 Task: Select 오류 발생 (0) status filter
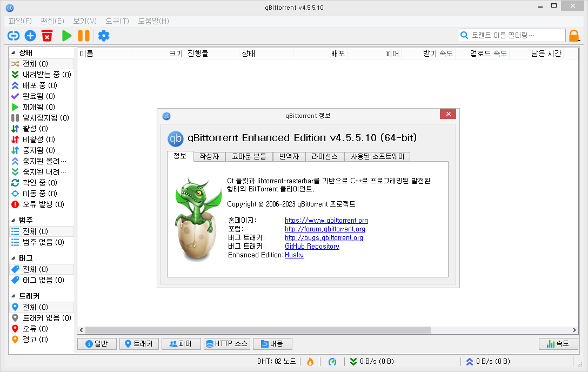click(x=41, y=204)
